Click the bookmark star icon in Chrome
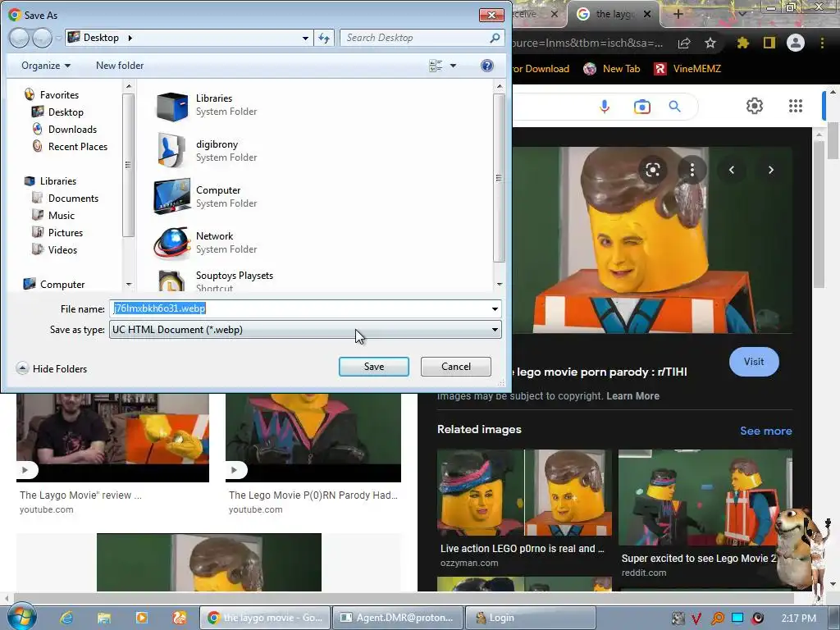The width and height of the screenshot is (840, 630). point(710,43)
